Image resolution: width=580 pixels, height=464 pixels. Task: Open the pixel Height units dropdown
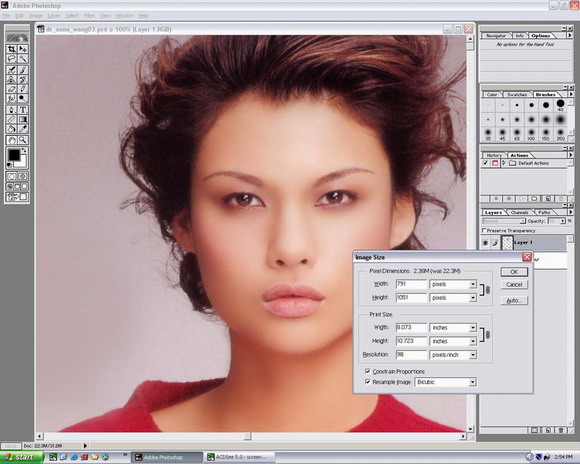pyautogui.click(x=473, y=298)
